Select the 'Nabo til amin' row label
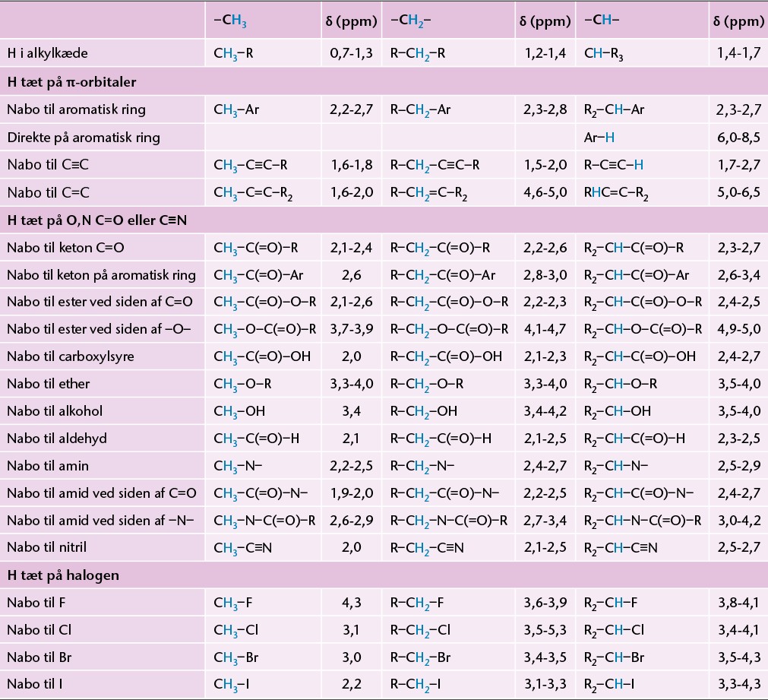 (48, 466)
